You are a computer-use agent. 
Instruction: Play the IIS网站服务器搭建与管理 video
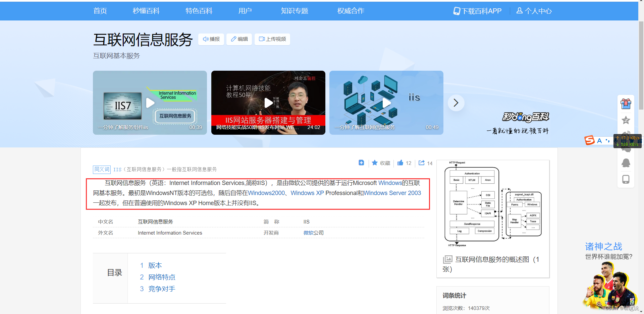click(268, 103)
